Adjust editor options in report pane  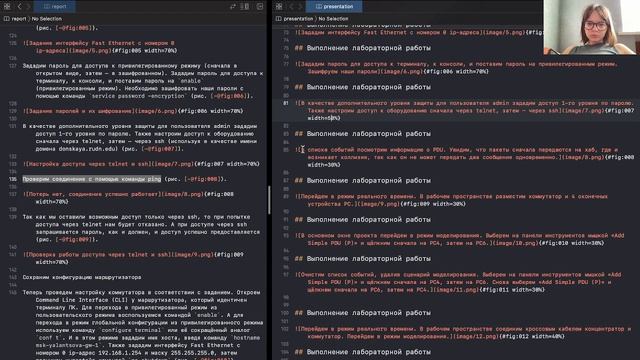point(245,6)
